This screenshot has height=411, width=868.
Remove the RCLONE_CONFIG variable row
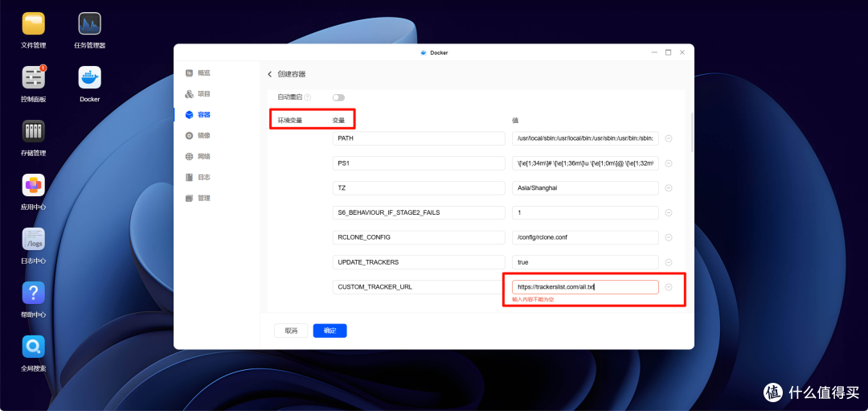pyautogui.click(x=668, y=237)
